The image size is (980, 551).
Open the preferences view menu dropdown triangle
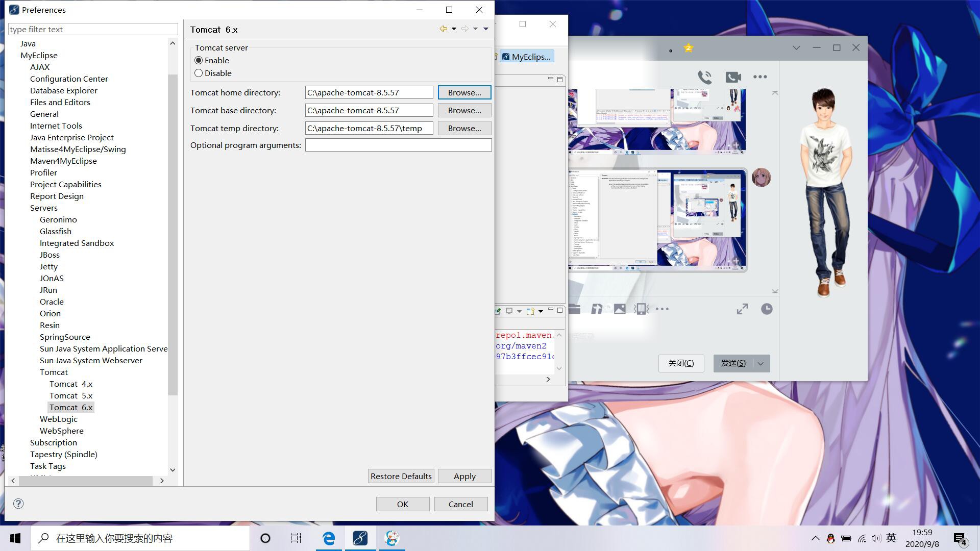point(486,29)
